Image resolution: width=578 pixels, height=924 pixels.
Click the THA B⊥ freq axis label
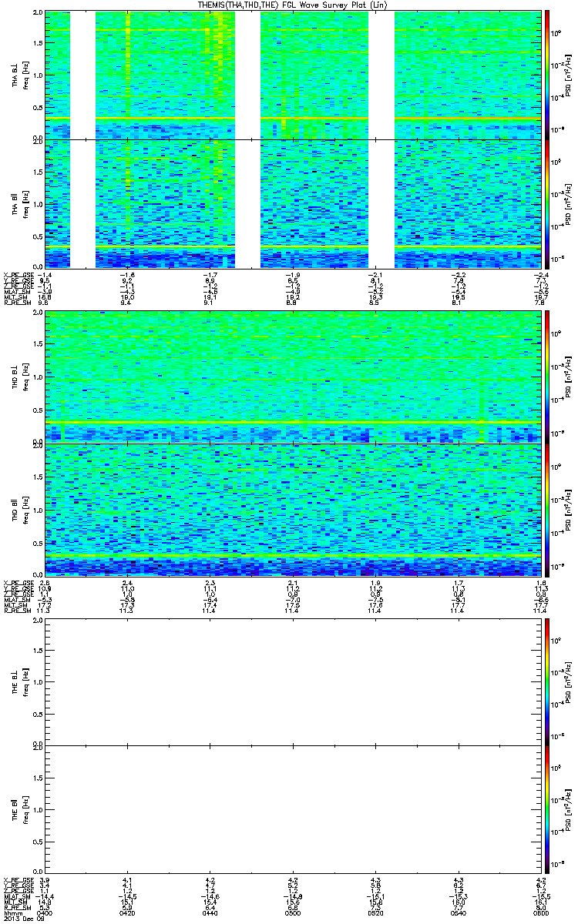[26, 75]
